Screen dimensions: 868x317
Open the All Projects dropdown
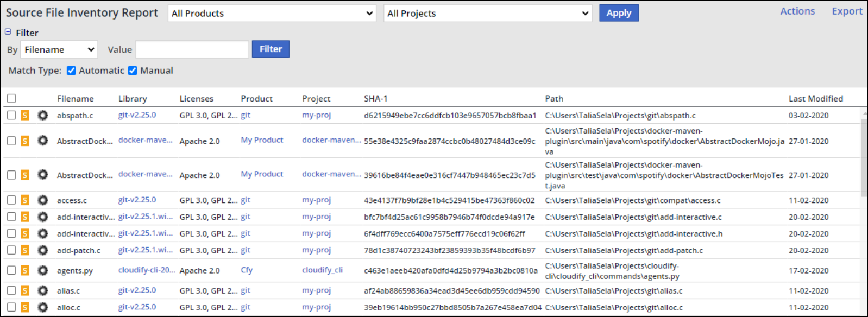pos(488,14)
